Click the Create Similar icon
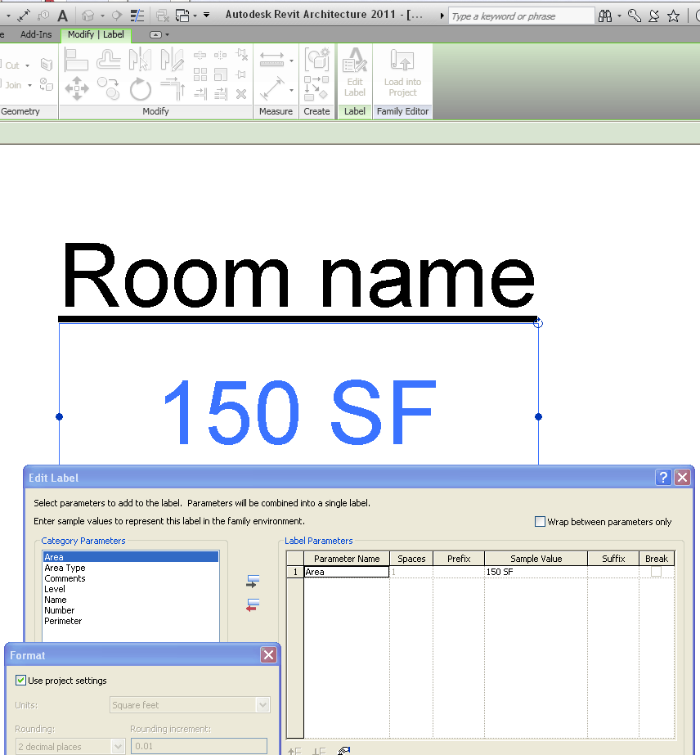 pos(316,88)
